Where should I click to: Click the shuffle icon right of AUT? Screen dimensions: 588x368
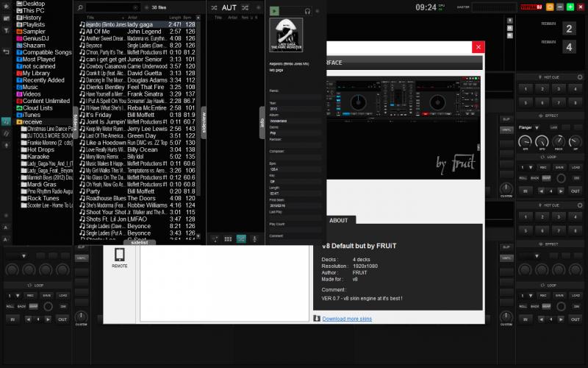point(245,7)
